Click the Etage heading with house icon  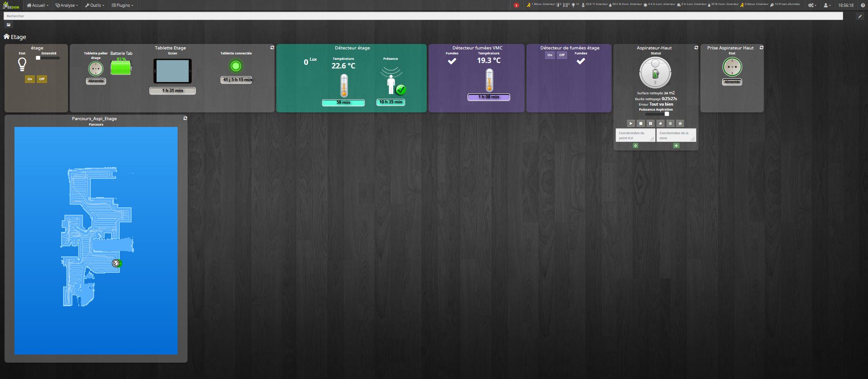(15, 37)
